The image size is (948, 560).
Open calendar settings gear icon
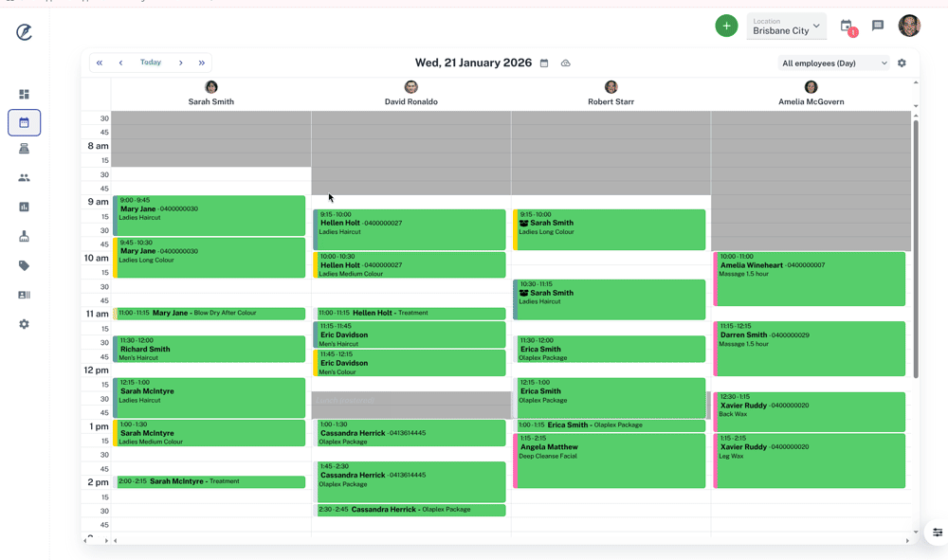click(902, 63)
